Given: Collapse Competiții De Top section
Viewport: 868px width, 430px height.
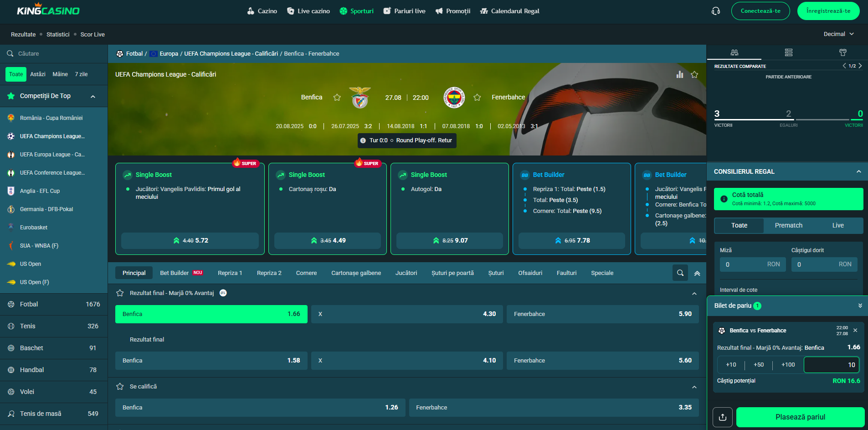Looking at the screenshot, I should tap(93, 96).
